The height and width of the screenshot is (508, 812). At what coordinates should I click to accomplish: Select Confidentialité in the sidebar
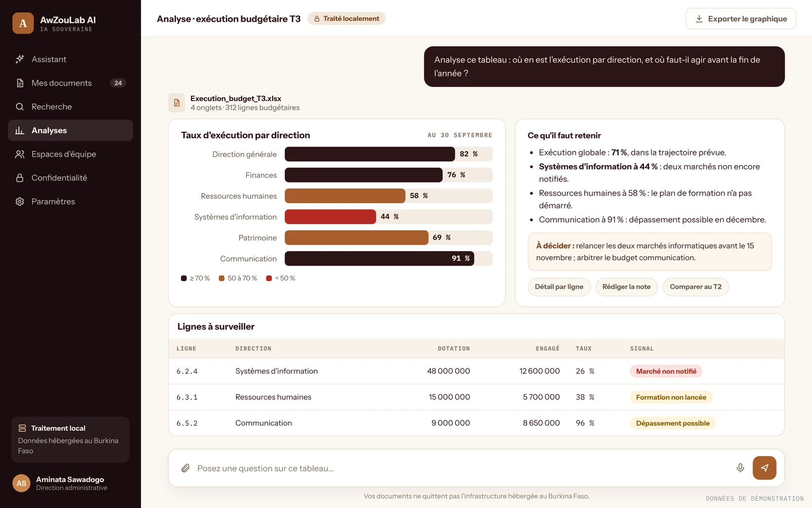pyautogui.click(x=71, y=178)
